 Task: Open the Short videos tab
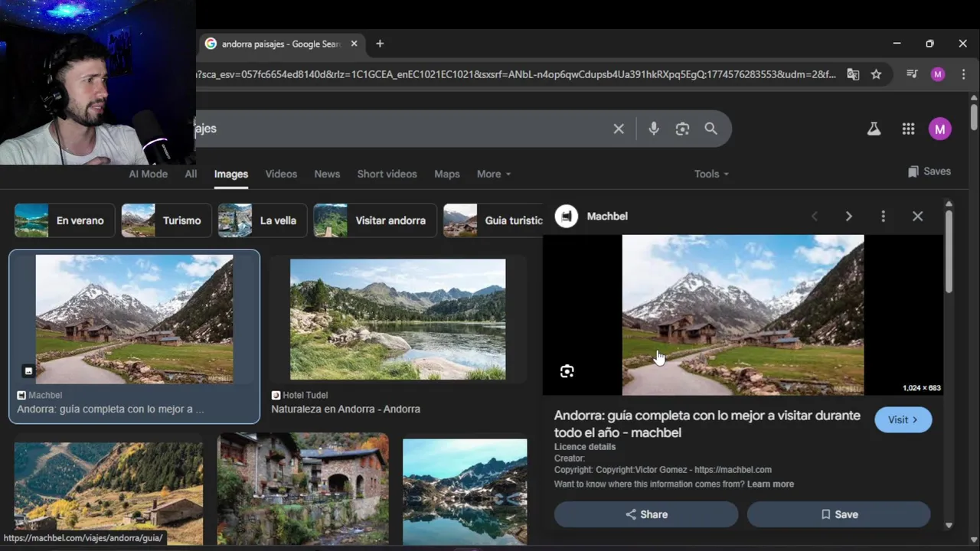(387, 174)
